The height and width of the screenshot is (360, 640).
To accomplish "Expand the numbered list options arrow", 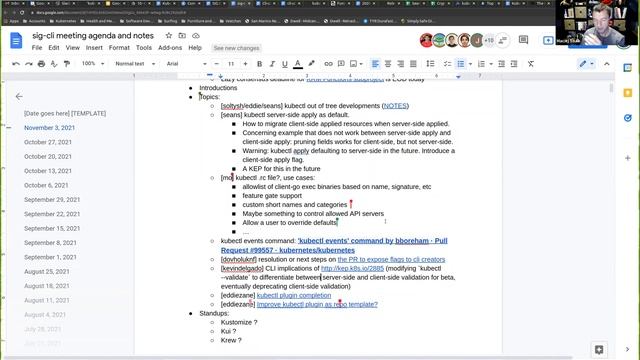I will pos(491,64).
